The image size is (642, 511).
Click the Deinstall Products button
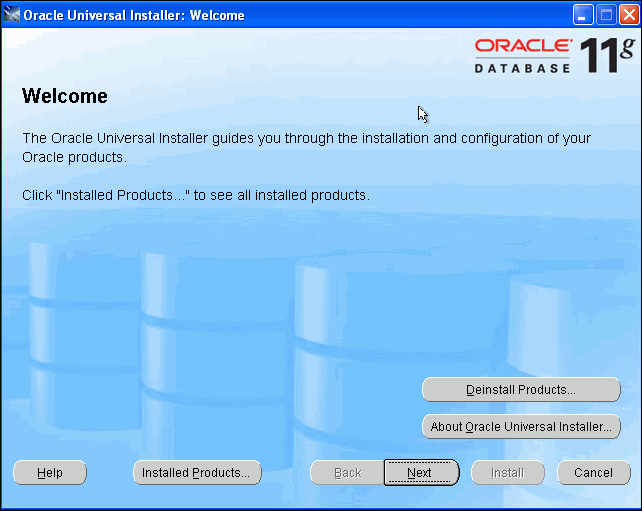click(521, 389)
